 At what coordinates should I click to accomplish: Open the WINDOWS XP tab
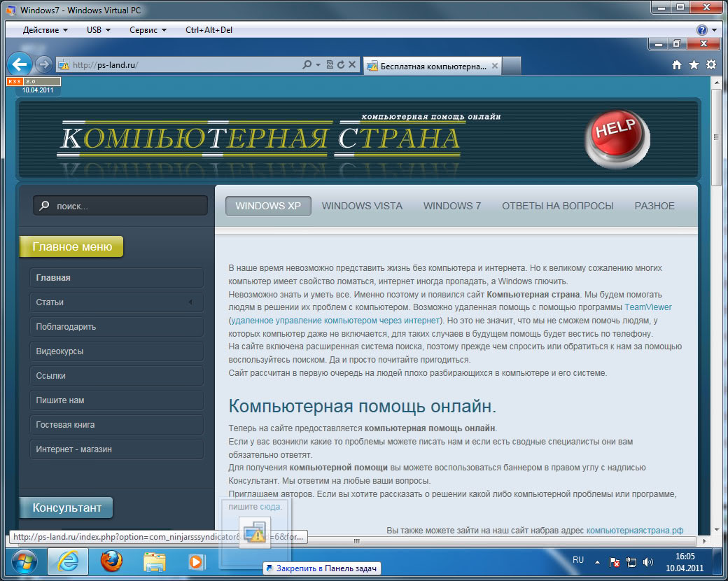268,206
